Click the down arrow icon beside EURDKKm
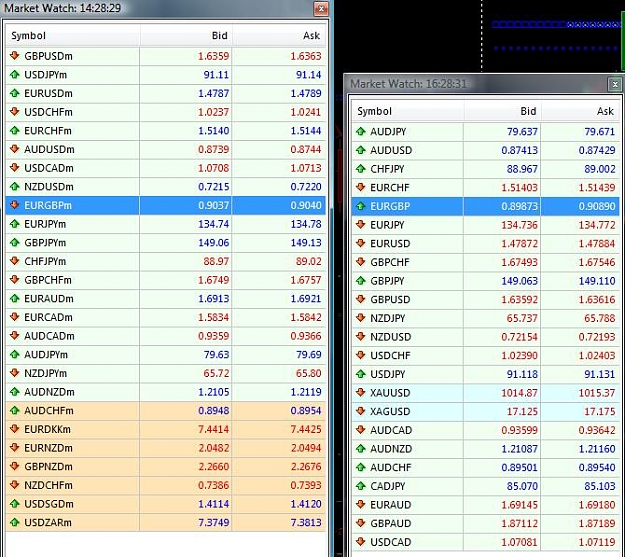This screenshot has height=557, width=625. [x=15, y=429]
